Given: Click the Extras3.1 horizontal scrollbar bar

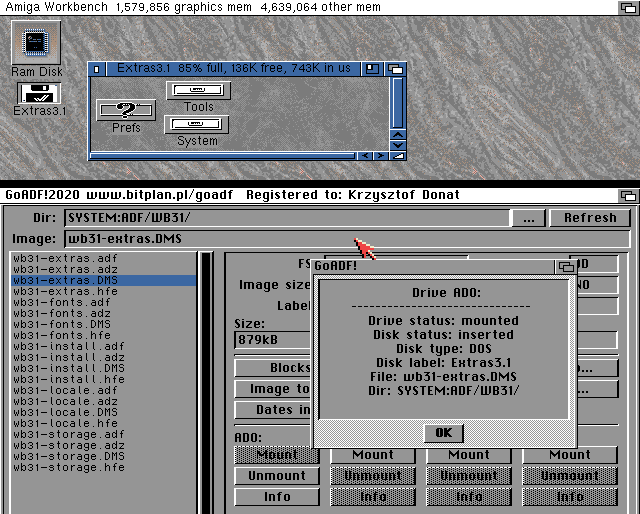Looking at the screenshot, I should (222, 156).
